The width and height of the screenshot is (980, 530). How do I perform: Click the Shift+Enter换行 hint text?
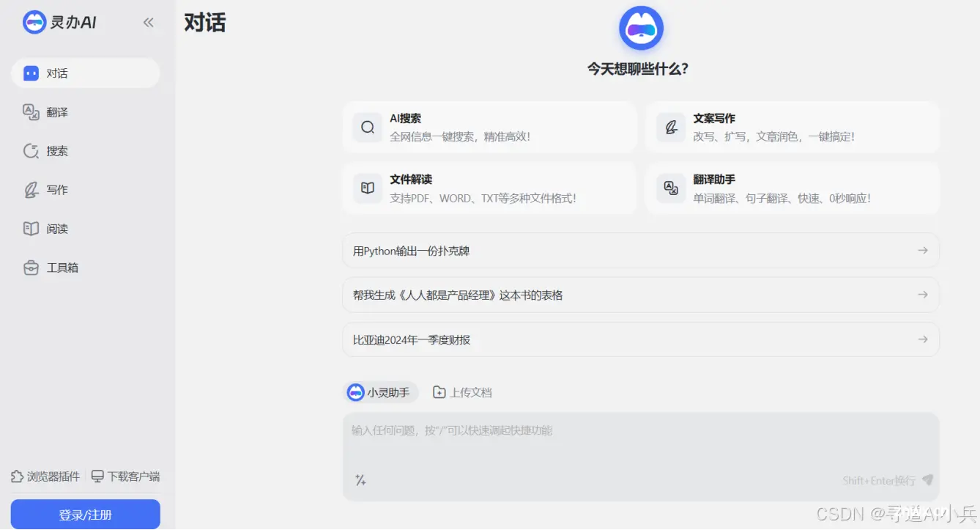click(879, 481)
